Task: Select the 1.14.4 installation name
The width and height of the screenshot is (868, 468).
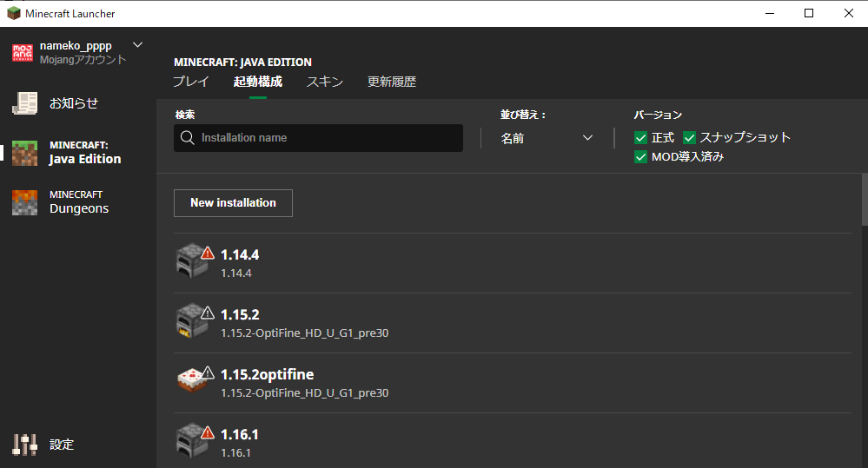Action: [x=240, y=255]
